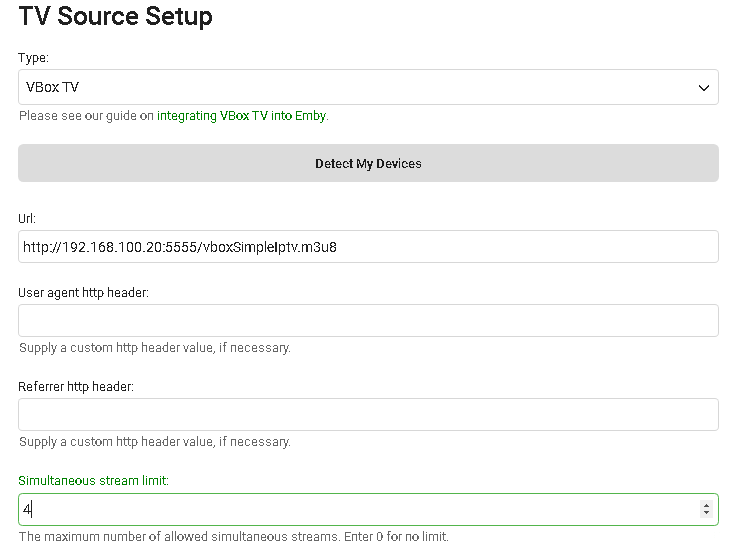Click the maximum simultaneous streams description text
The height and width of the screenshot is (553, 745).
(x=233, y=537)
